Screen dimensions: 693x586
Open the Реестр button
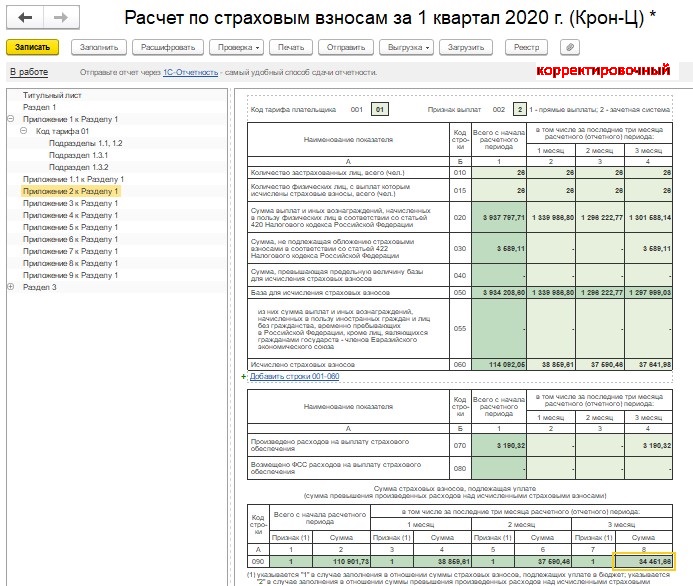click(x=526, y=47)
